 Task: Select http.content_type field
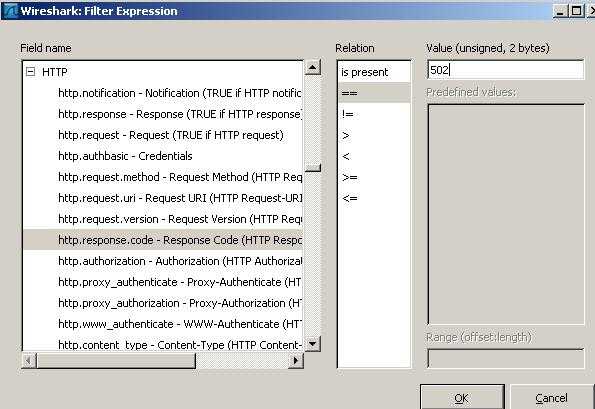tap(163, 344)
